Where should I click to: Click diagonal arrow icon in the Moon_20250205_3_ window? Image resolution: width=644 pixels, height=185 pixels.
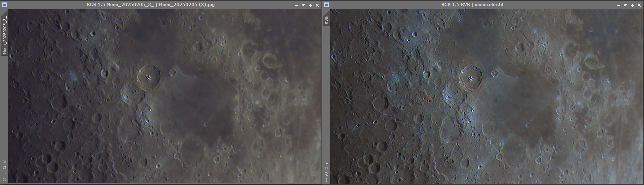pyautogui.click(x=4, y=162)
